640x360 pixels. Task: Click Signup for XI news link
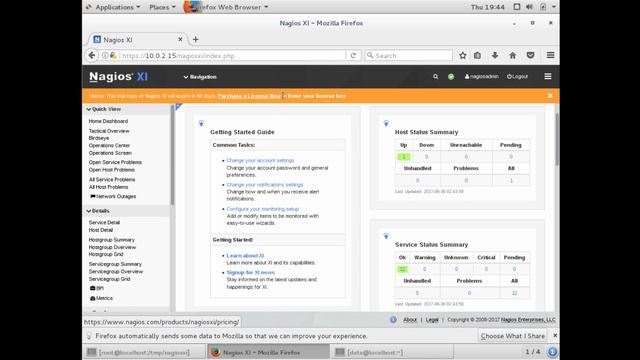(251, 272)
